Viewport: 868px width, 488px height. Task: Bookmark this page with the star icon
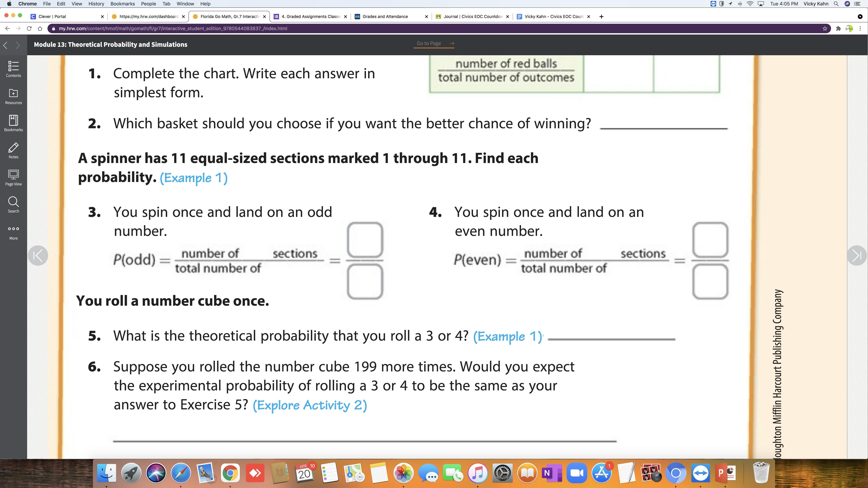tap(825, 29)
